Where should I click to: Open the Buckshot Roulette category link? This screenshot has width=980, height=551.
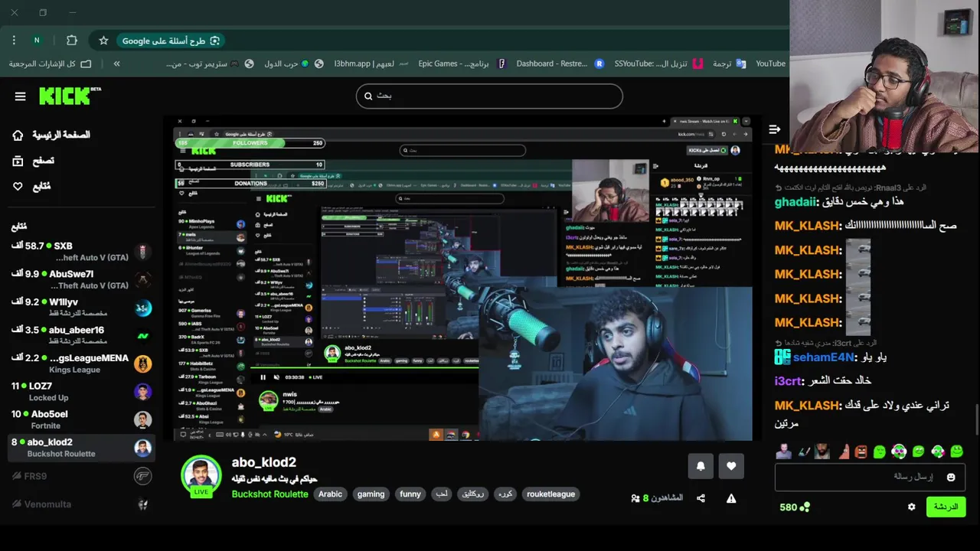[x=269, y=494]
